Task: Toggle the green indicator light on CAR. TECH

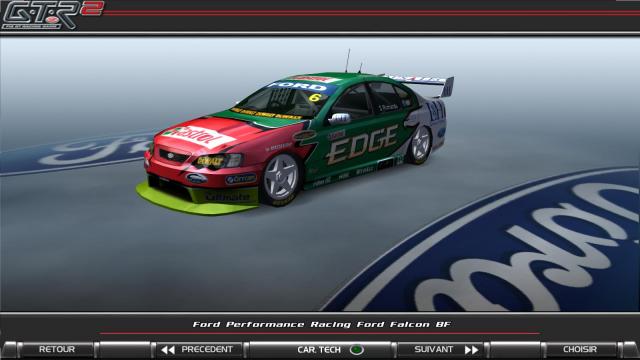Action: tap(357, 350)
